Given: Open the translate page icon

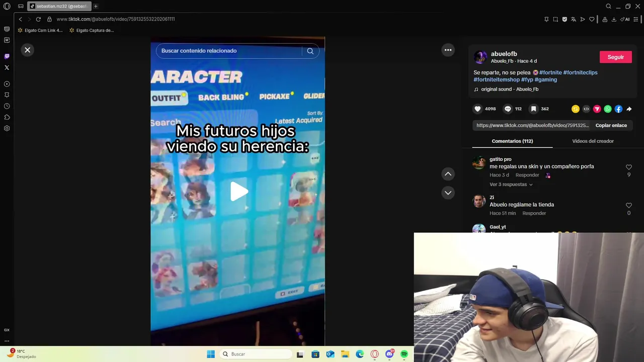Looking at the screenshot, I should (x=574, y=20).
